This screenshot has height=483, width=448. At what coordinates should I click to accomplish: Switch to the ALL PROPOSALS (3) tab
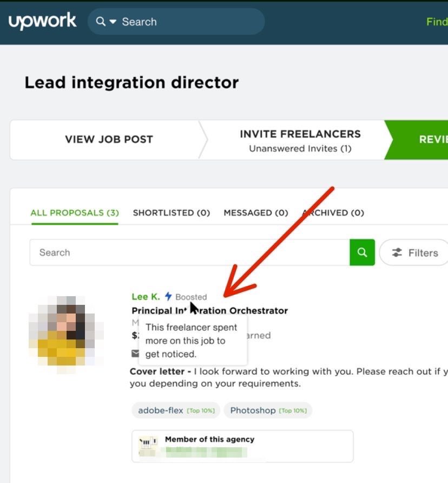(x=74, y=213)
